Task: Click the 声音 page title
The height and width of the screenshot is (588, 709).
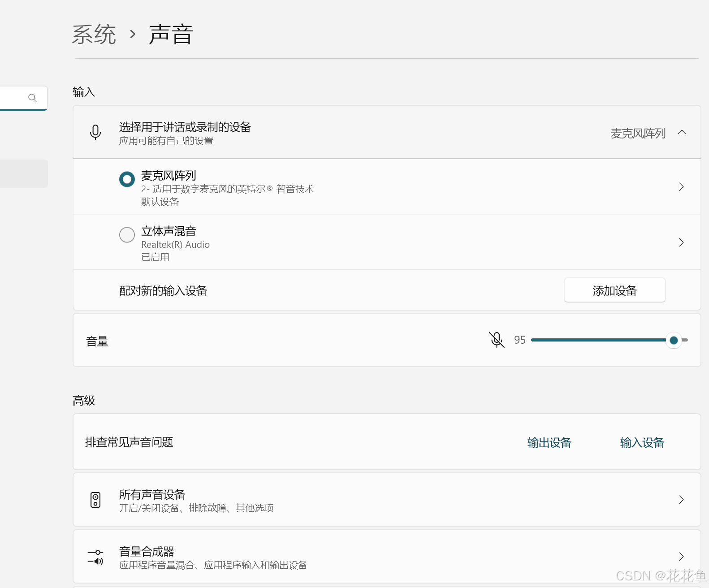Action: click(x=171, y=35)
